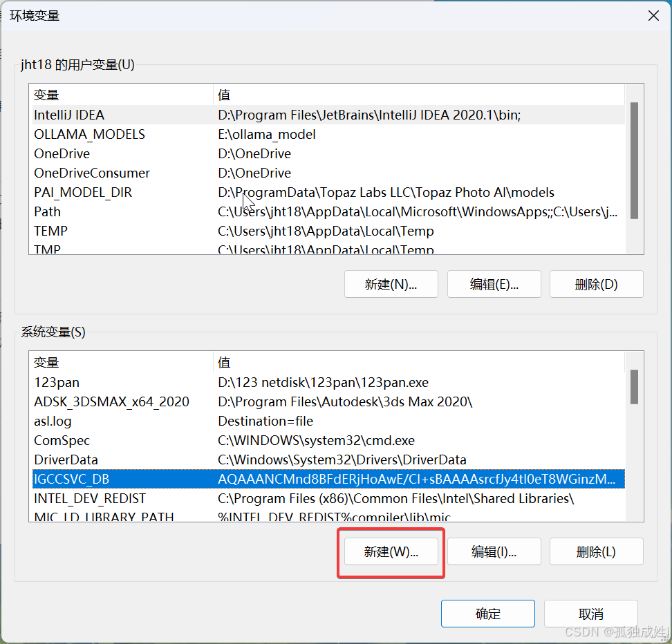Screen dimensions: 672x644
Task: Click the highlighted 新建(W) system variable button
Action: [x=391, y=551]
